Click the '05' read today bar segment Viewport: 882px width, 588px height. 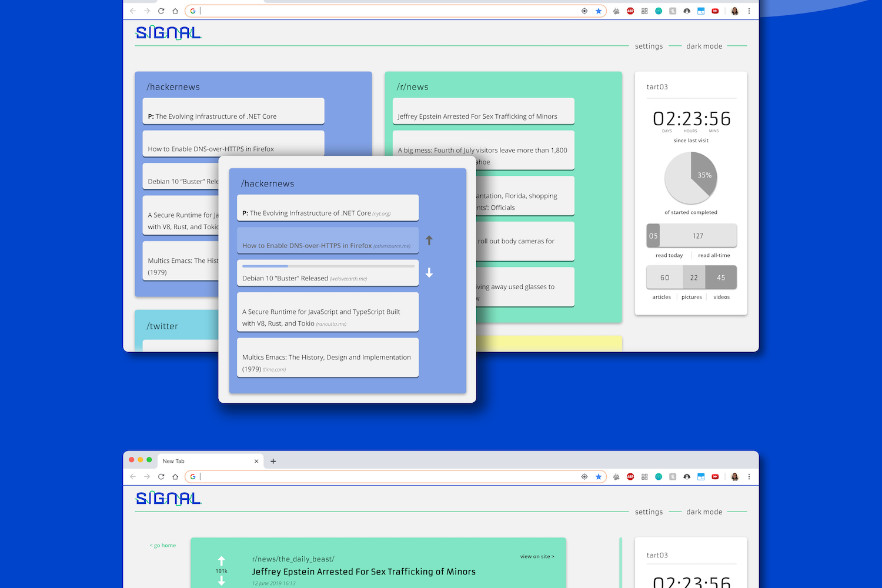click(653, 236)
